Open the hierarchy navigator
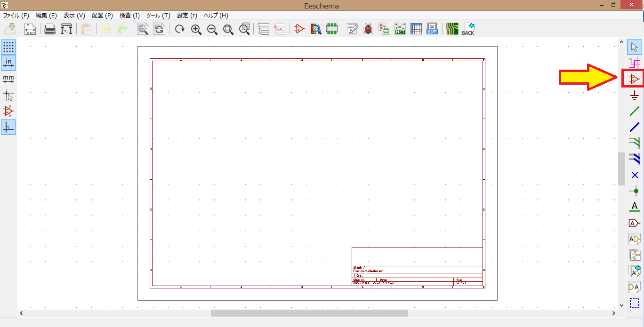This screenshot has width=644, height=327. coord(264,29)
